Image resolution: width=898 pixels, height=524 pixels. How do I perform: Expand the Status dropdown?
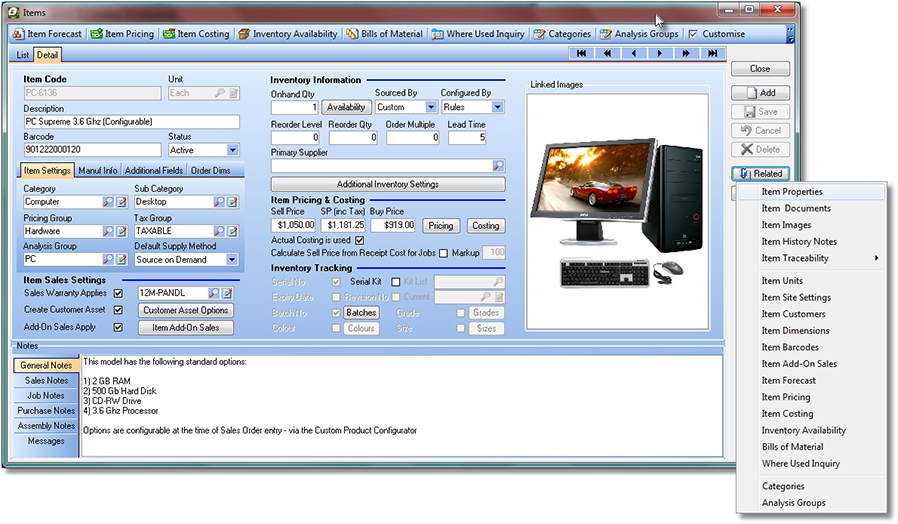[233, 150]
